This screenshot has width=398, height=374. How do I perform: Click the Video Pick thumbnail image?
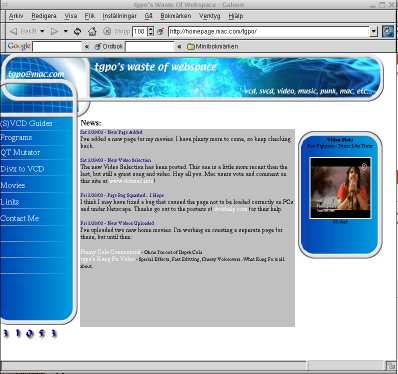click(340, 188)
